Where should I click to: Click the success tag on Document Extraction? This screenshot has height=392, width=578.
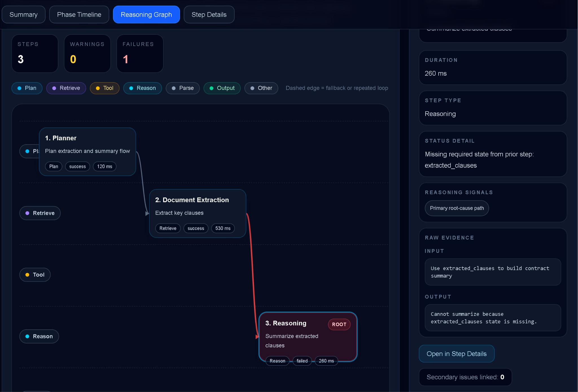(196, 228)
